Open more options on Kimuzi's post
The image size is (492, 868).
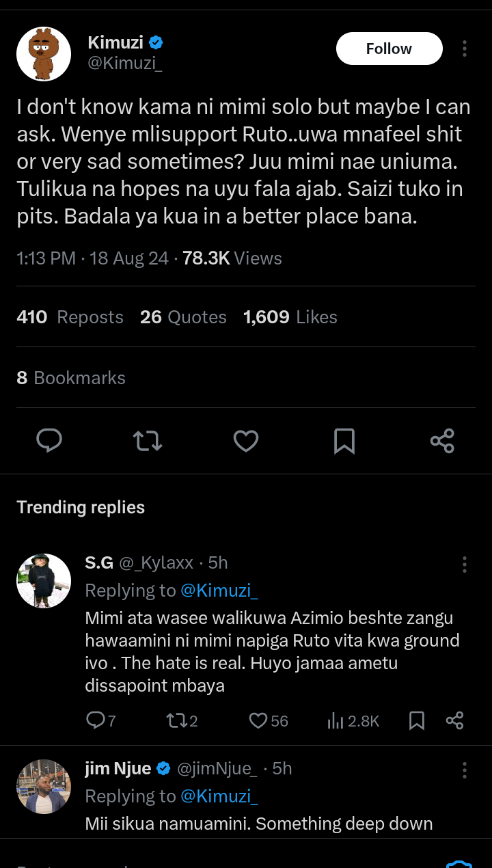click(465, 49)
